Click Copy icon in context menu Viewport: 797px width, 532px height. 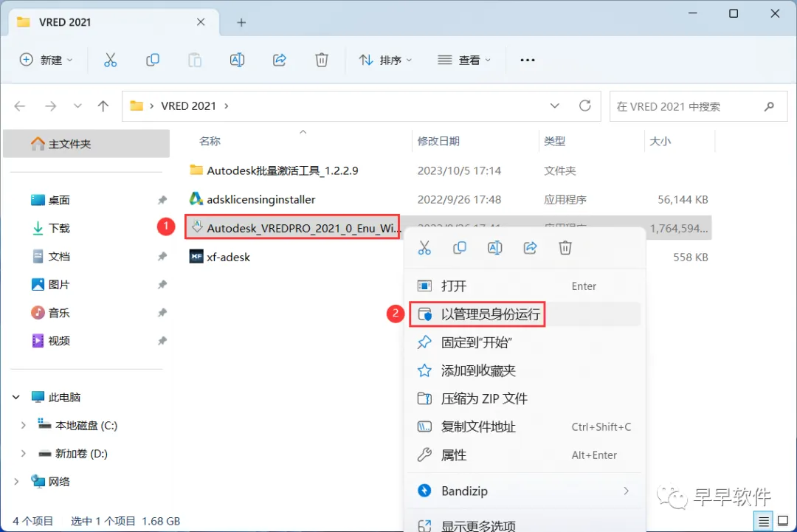tap(460, 248)
